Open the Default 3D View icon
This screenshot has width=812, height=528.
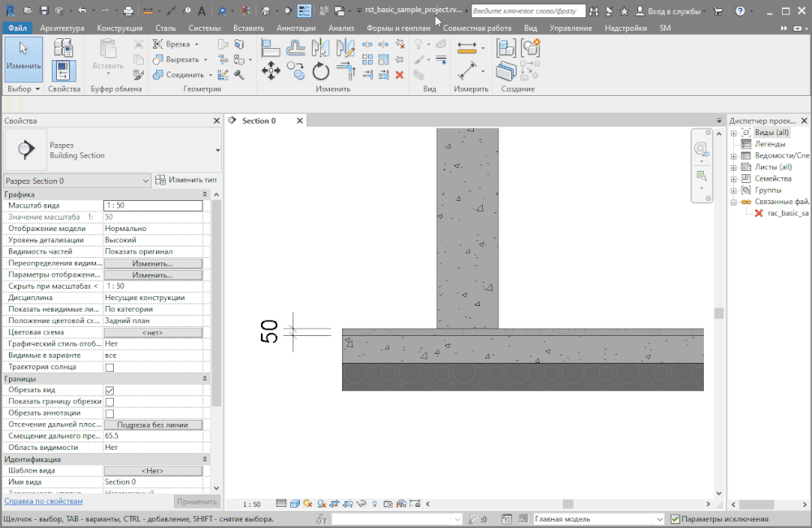[x=266, y=11]
